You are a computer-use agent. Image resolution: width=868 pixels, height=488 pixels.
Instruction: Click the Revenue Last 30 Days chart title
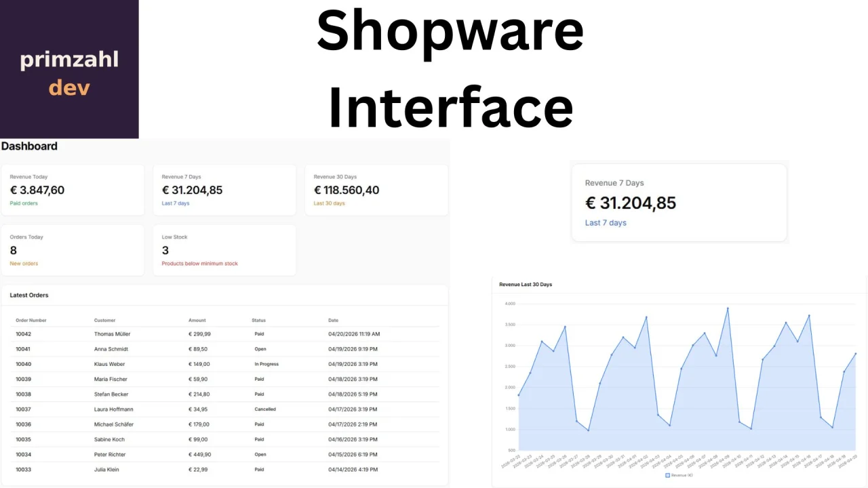tap(526, 285)
